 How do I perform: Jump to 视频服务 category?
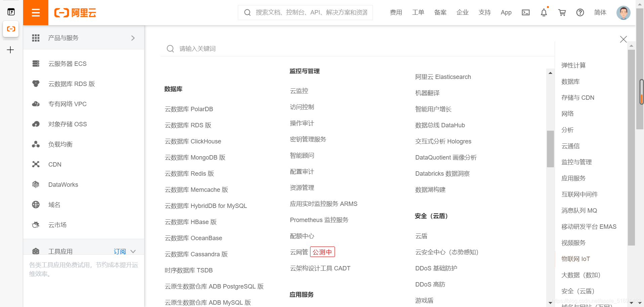click(573, 243)
